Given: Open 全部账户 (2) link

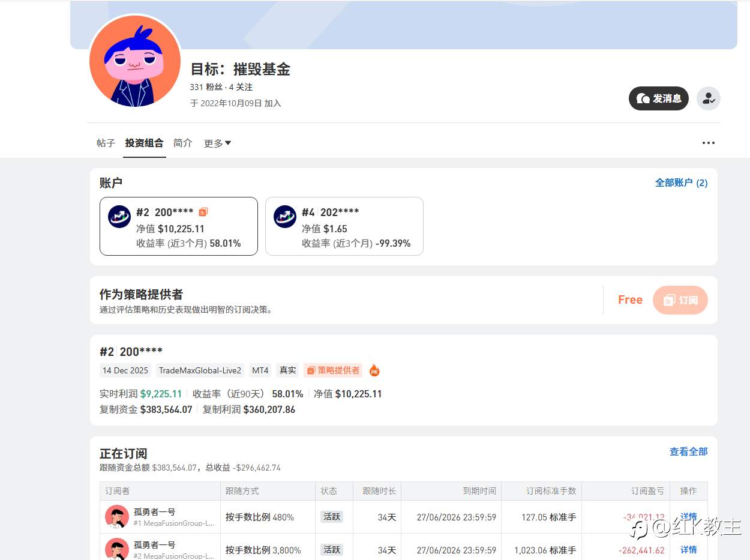Looking at the screenshot, I should (x=682, y=182).
